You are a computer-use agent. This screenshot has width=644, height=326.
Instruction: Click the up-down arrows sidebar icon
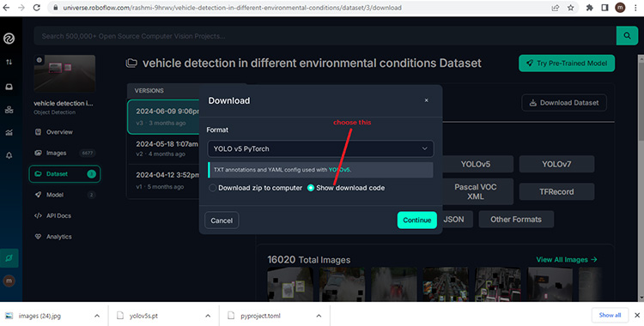coord(9,62)
